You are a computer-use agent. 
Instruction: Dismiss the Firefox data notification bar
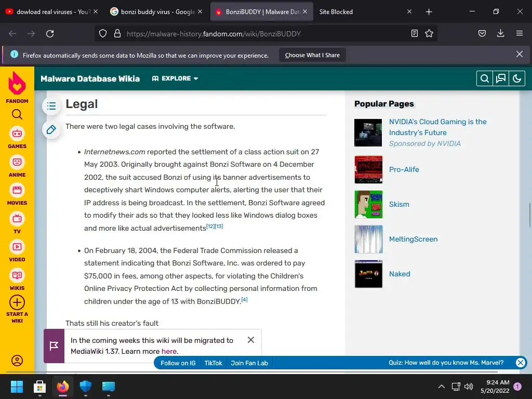click(x=520, y=54)
